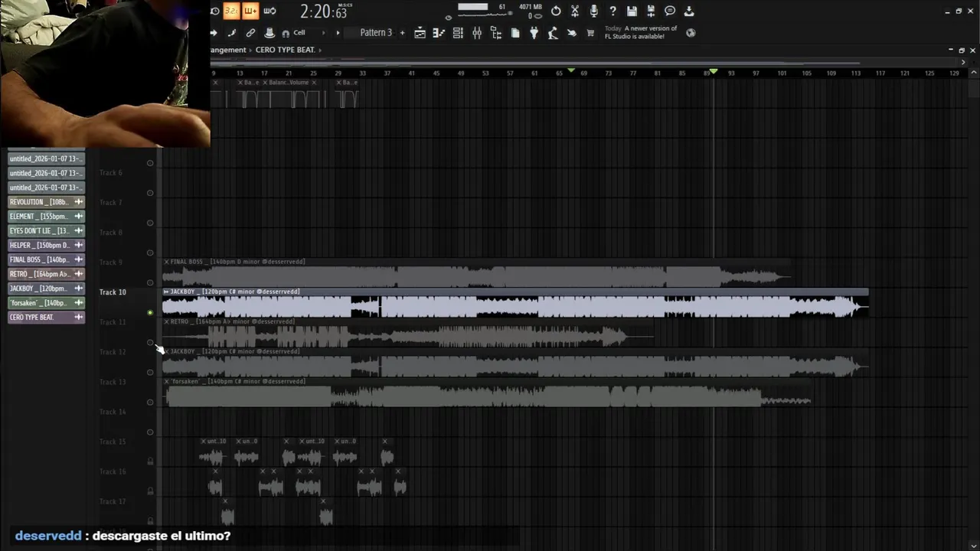Viewport: 980px width, 551px height.
Task: Toggle the 3-2-1 countdown before recording
Action: click(231, 11)
